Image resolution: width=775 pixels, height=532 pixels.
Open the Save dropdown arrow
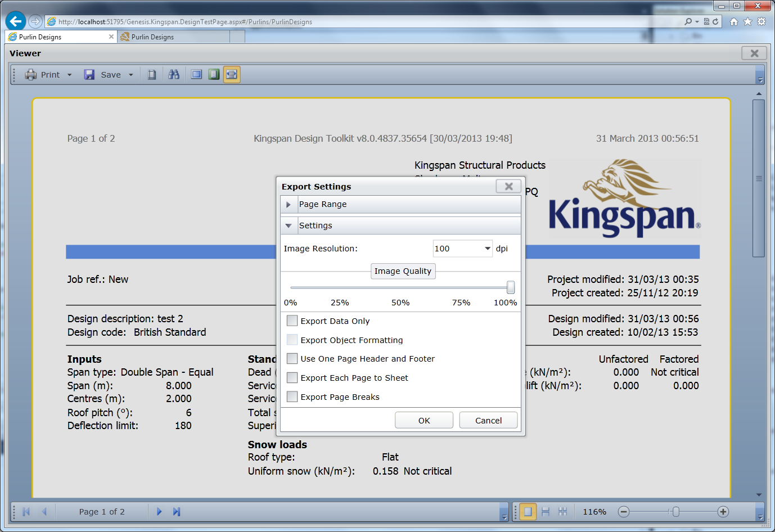(131, 75)
